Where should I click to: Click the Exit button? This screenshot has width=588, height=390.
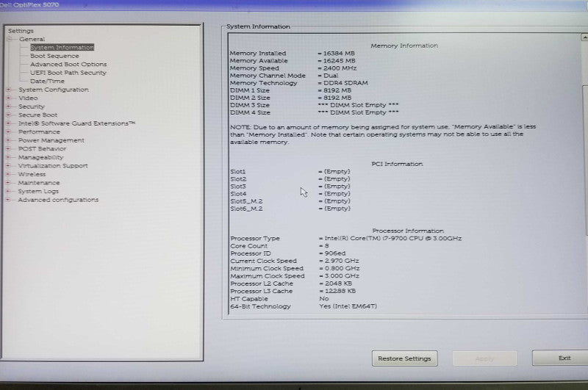[x=562, y=358]
